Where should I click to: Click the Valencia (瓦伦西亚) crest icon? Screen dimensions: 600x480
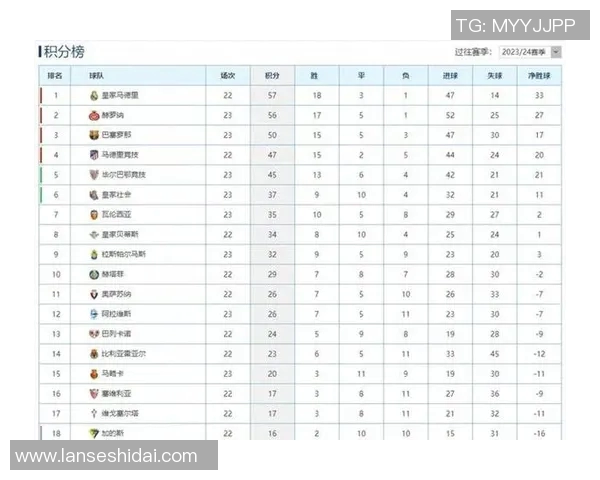click(93, 215)
